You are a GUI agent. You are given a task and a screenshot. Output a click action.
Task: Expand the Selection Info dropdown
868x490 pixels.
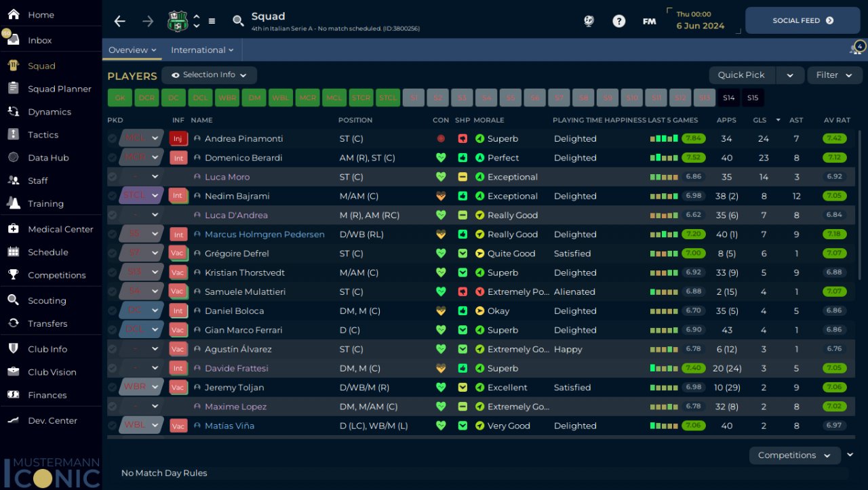(x=209, y=75)
